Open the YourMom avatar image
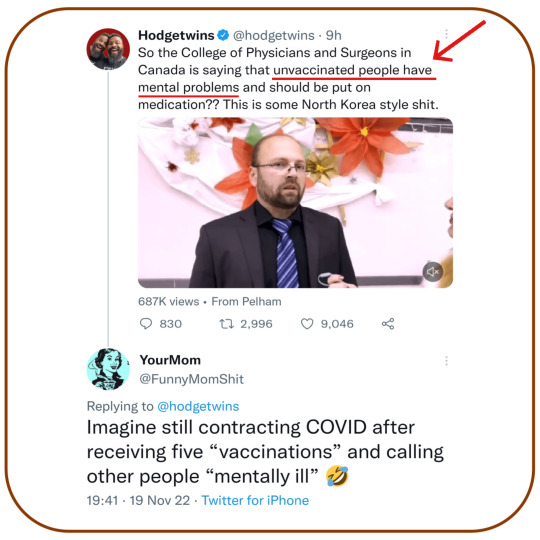 pyautogui.click(x=108, y=369)
